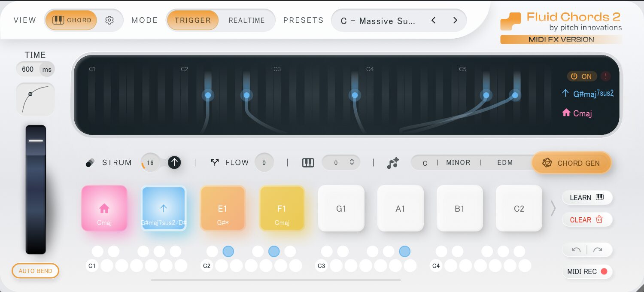Screen dimensions: 644x292
Task: Toggle strum direction up arrow
Action: tap(174, 162)
